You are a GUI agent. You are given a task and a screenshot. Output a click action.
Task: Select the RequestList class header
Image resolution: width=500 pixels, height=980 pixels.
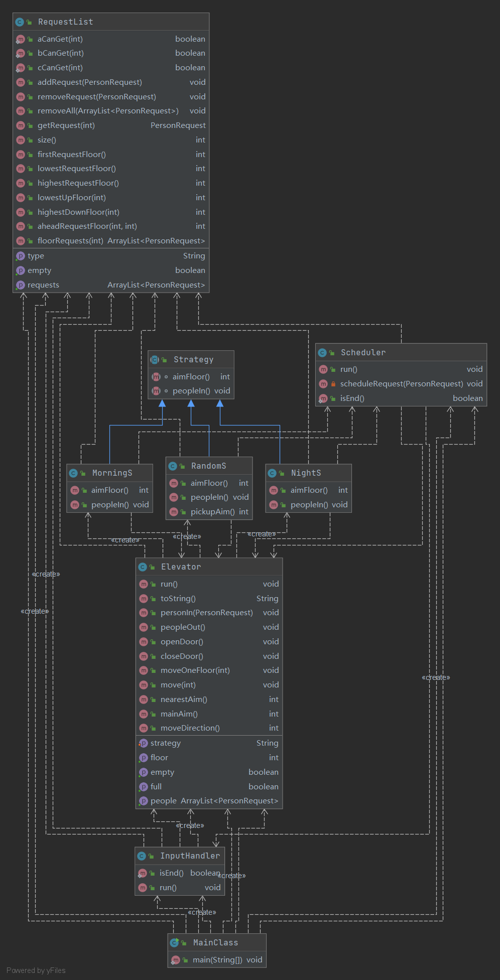click(x=111, y=22)
